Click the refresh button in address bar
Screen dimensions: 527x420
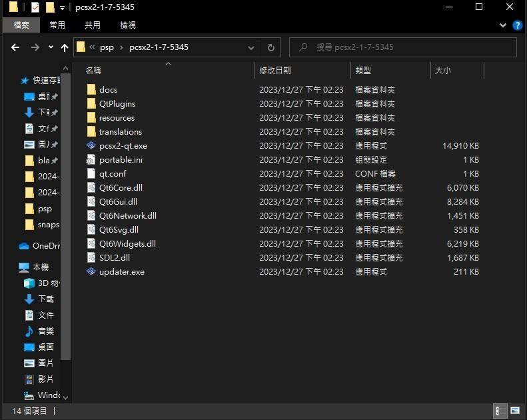pos(270,47)
